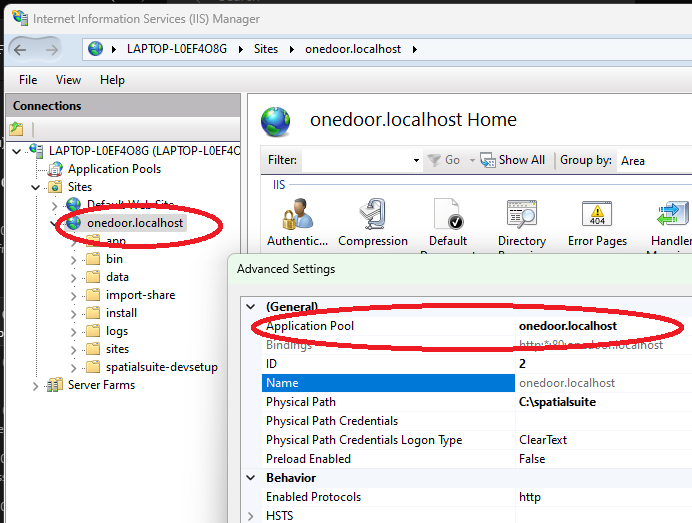Select the onedoor.localhost site node

135,223
